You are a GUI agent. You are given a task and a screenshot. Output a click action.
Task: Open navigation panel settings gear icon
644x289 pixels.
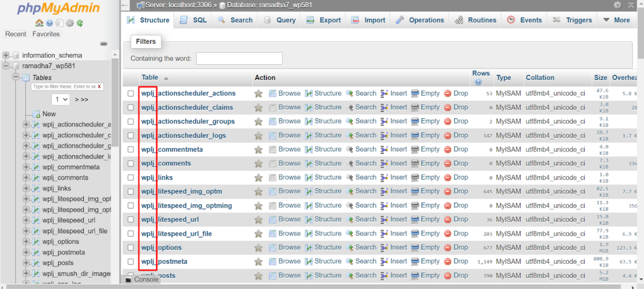pos(69,23)
